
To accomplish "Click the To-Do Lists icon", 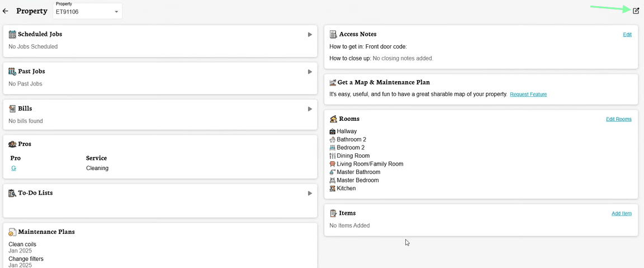I will tap(12, 193).
